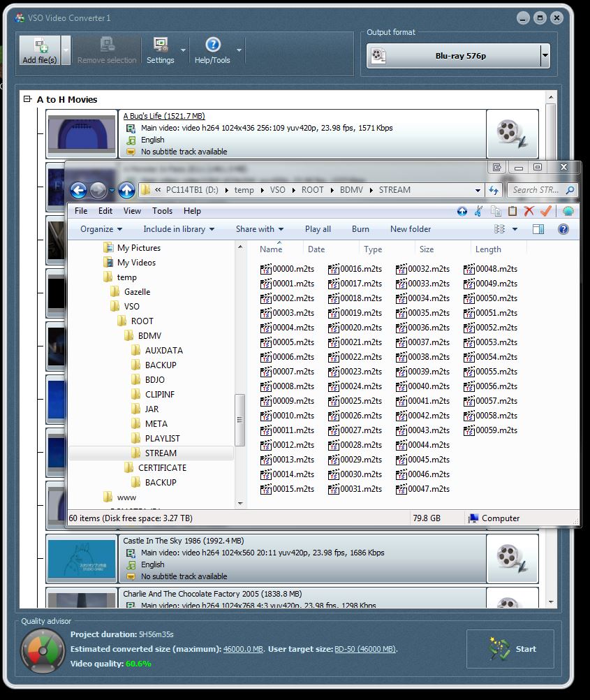Click the estimated size 46000.0 MB link
The height and width of the screenshot is (700, 590).
(x=243, y=649)
